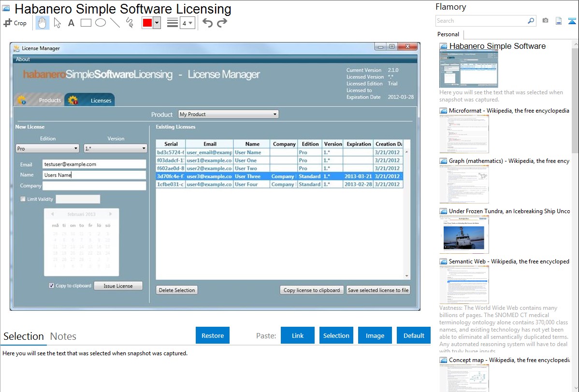
Task: Open the Habanero Simple Software thumbnail
Action: [469, 69]
